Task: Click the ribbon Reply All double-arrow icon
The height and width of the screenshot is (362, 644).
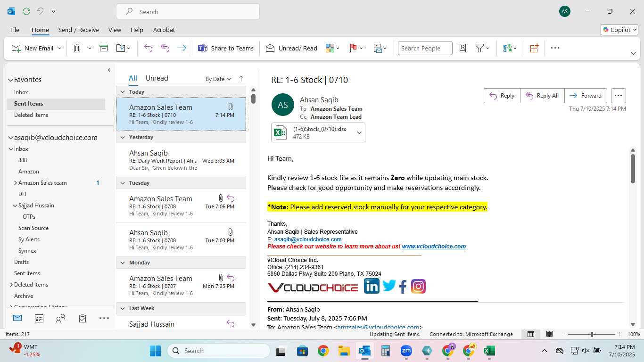Action: coord(165,48)
